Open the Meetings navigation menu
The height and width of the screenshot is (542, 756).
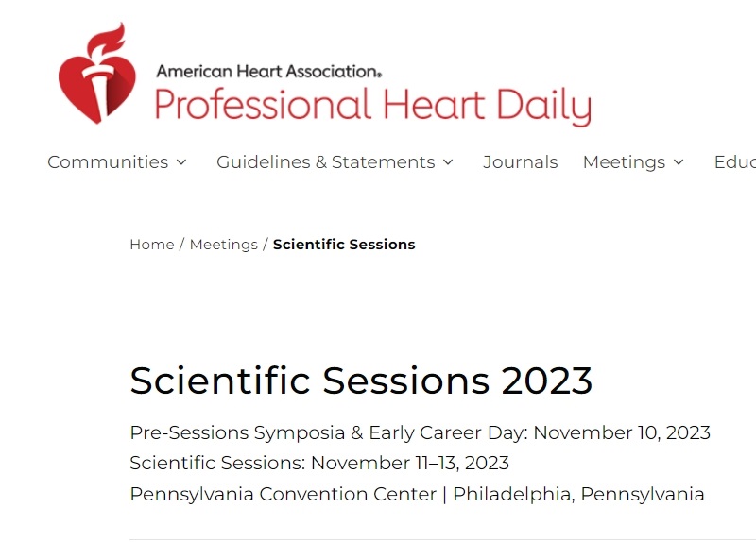pos(624,162)
